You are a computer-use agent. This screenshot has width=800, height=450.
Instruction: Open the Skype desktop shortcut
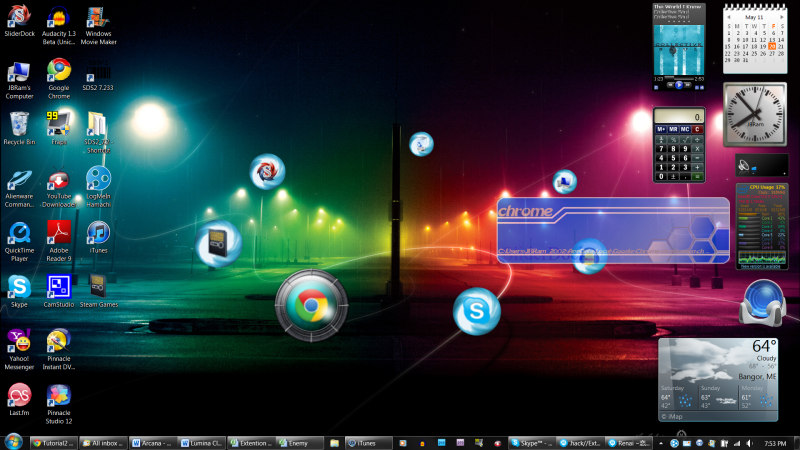(x=19, y=291)
